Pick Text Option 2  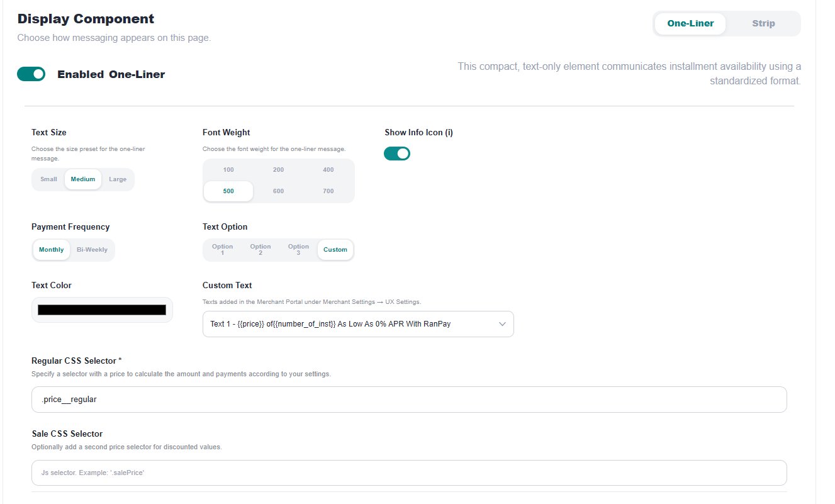click(x=261, y=250)
